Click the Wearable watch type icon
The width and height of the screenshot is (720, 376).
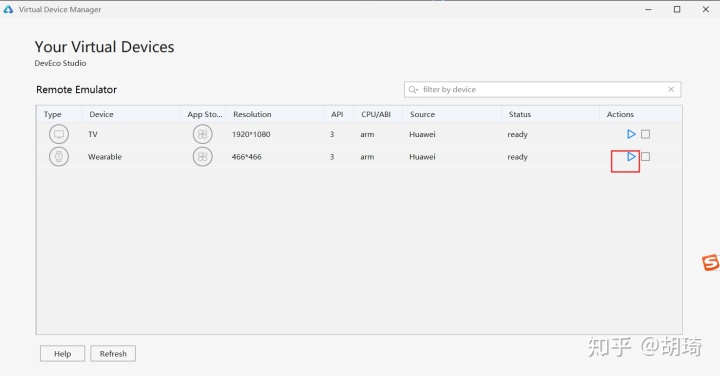[59, 157]
